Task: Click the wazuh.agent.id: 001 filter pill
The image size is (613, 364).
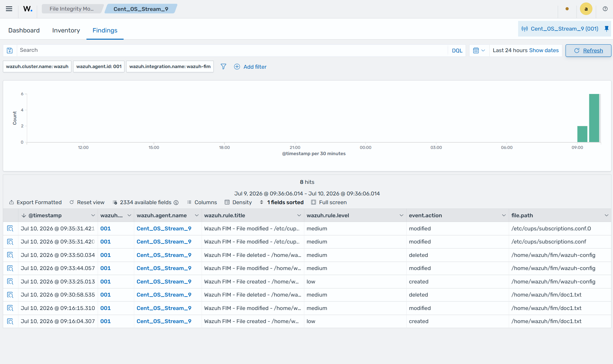Action: [x=99, y=66]
